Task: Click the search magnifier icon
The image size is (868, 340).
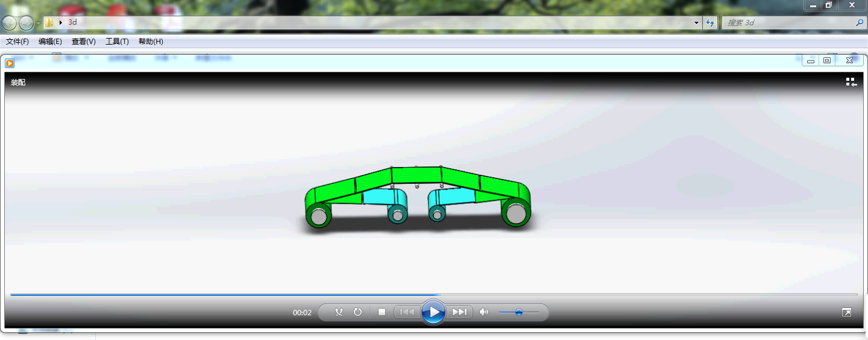Action: (x=860, y=22)
